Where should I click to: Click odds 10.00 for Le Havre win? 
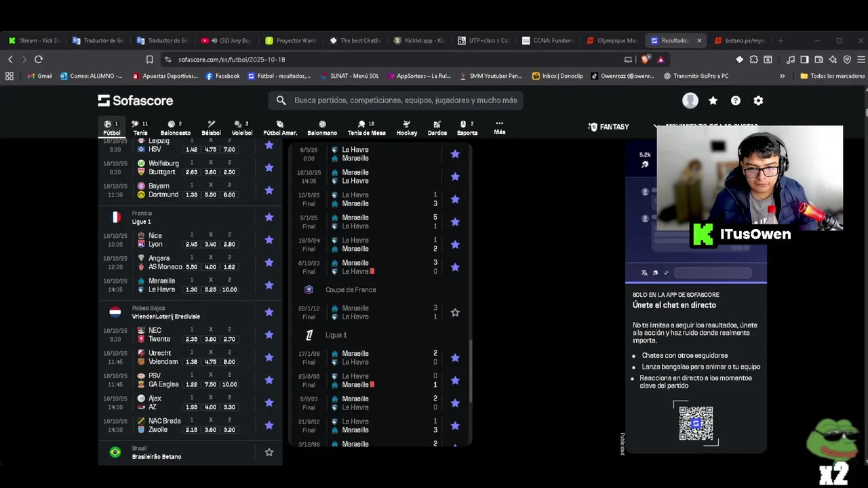229,289
